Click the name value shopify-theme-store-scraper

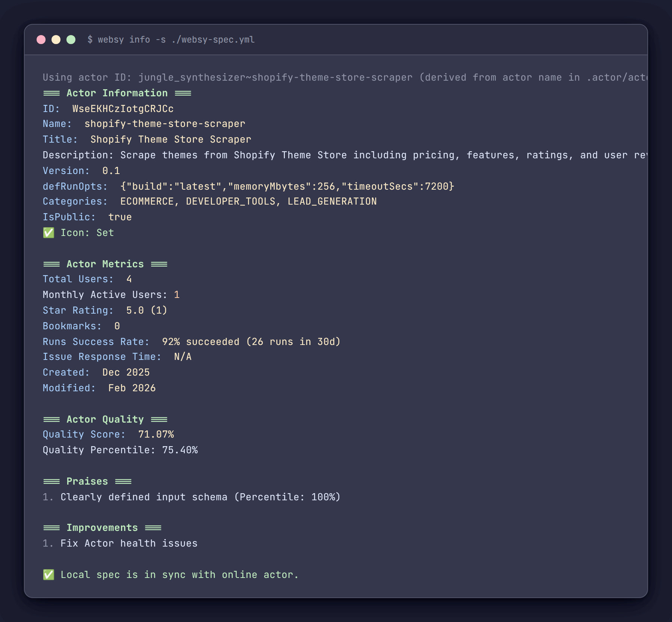point(165,124)
